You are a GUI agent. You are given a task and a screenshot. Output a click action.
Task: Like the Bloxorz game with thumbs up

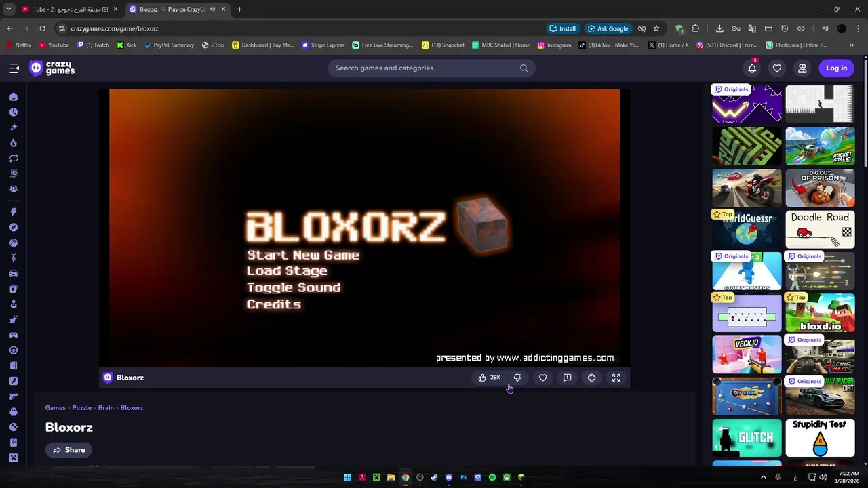[x=488, y=378]
